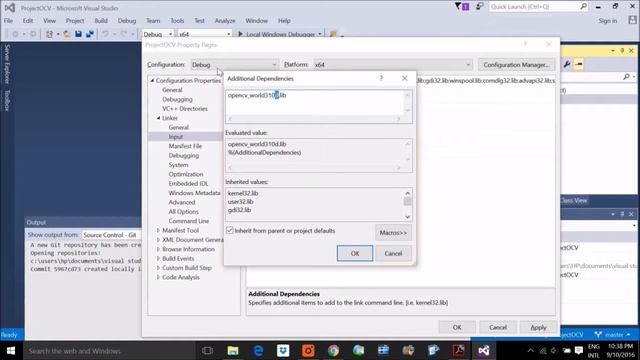Viewport: 640px width, 360px height.
Task: Open the Show output from dropdown
Action: [x=111, y=235]
